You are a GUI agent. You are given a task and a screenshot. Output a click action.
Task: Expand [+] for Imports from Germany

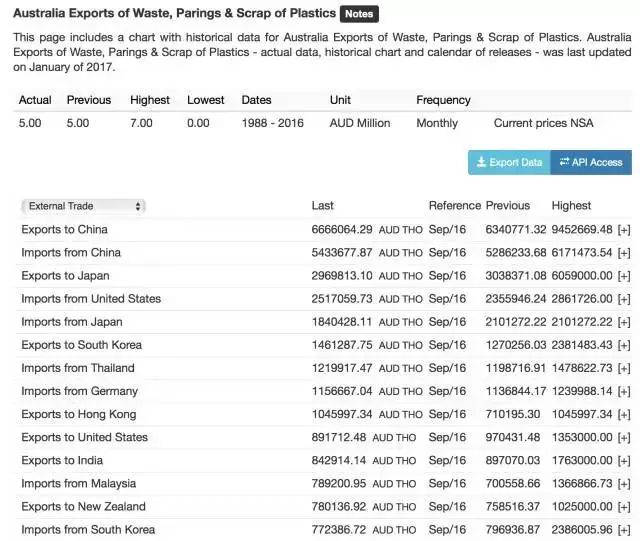tap(624, 392)
